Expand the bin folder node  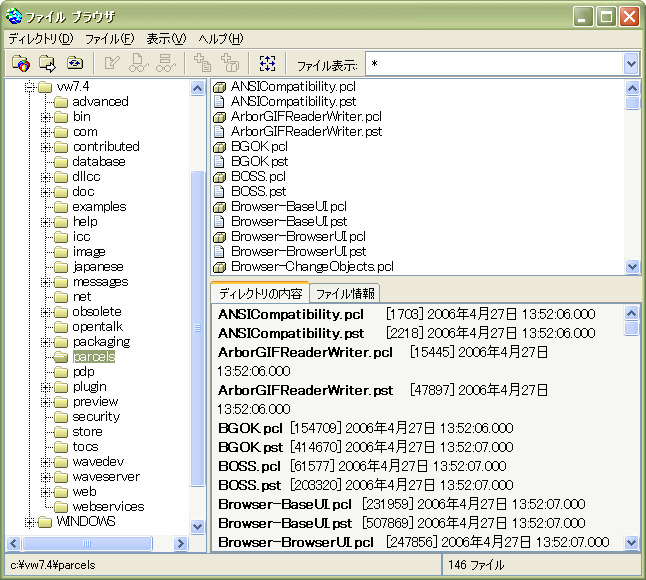click(46, 117)
